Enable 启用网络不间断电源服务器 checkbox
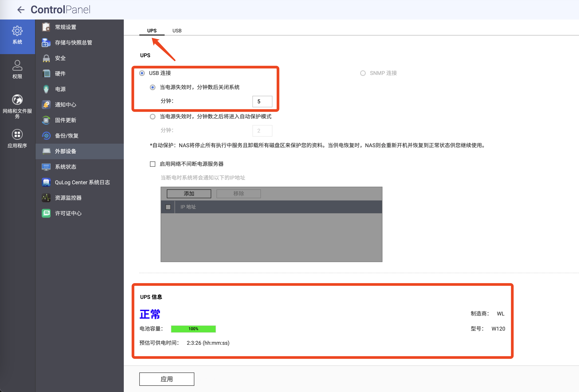The height and width of the screenshot is (392, 579). pos(152,164)
